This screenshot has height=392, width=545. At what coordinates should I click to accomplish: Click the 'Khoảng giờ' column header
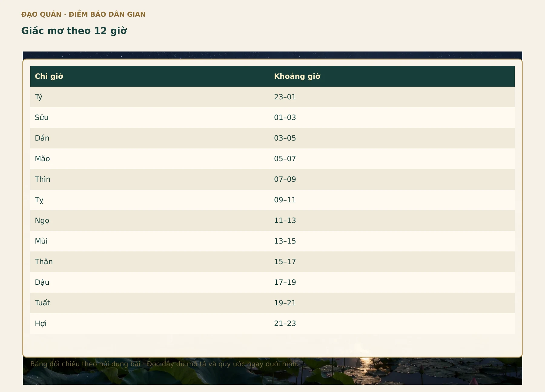392,76
